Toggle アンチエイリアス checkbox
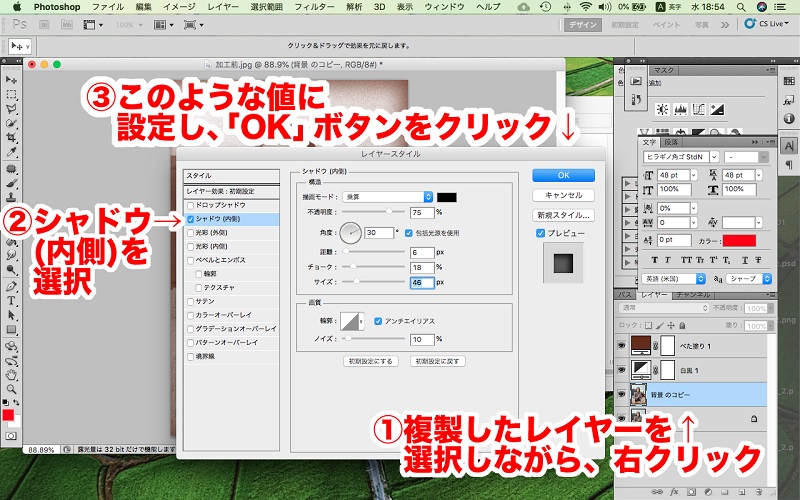Screen dimensions: 800x500 (x=378, y=321)
